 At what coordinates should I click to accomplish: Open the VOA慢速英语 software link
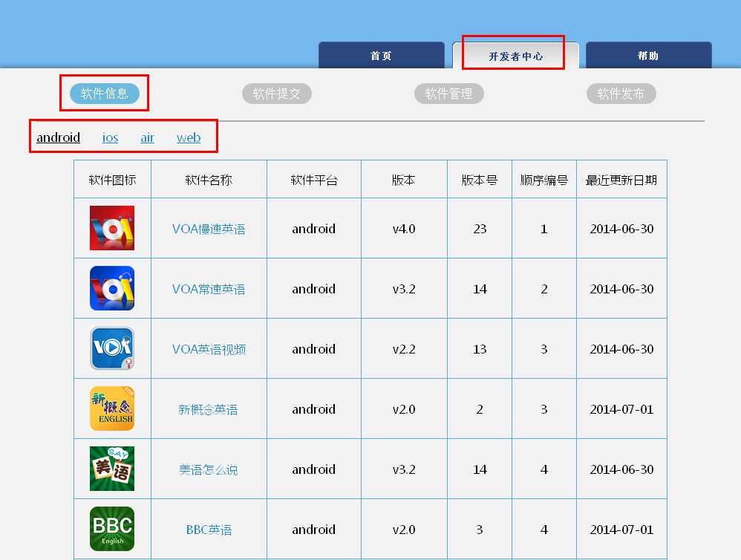pos(209,229)
